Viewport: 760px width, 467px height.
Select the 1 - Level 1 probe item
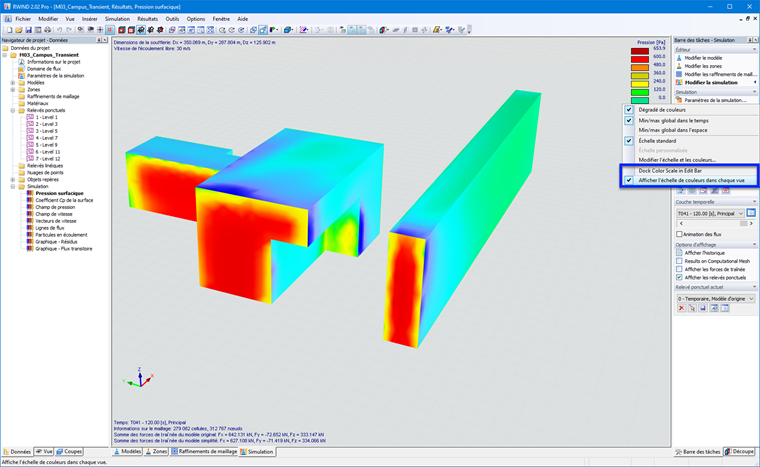click(47, 117)
